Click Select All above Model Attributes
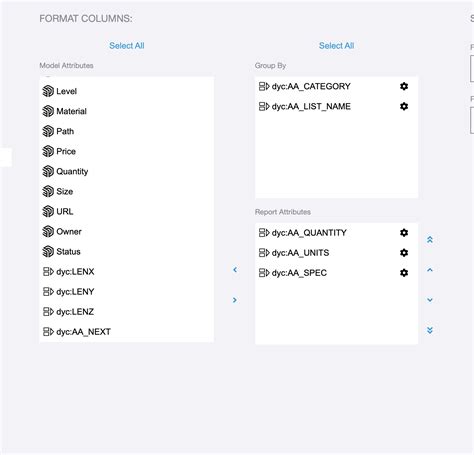The image size is (474, 455). tap(127, 46)
